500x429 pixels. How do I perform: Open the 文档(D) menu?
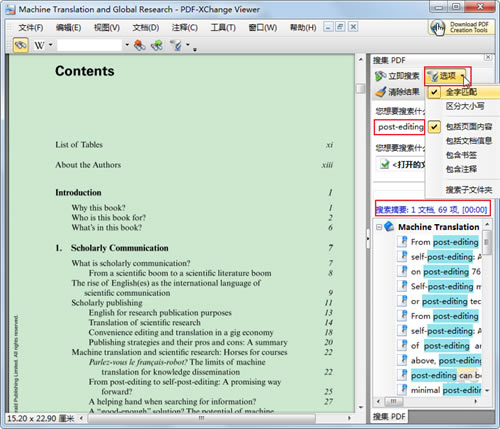coord(146,28)
